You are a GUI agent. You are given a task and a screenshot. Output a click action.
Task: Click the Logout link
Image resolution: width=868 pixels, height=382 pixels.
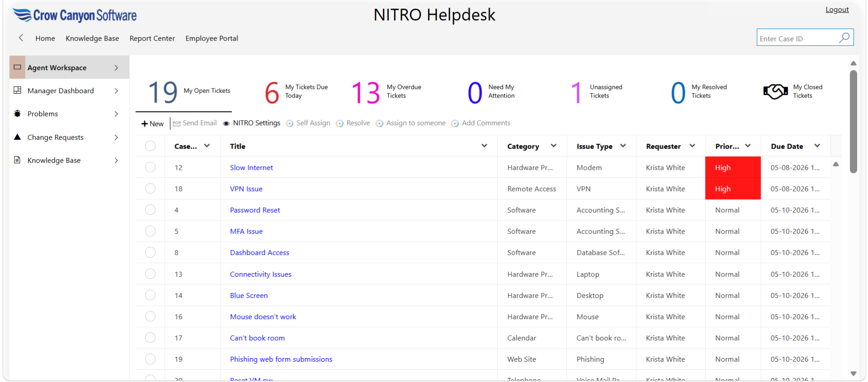pos(837,9)
